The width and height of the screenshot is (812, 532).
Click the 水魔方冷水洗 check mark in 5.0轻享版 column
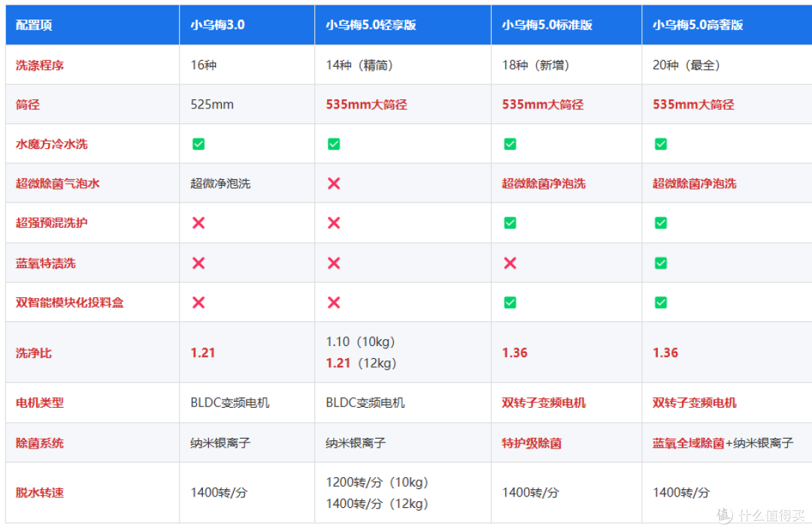click(x=334, y=144)
